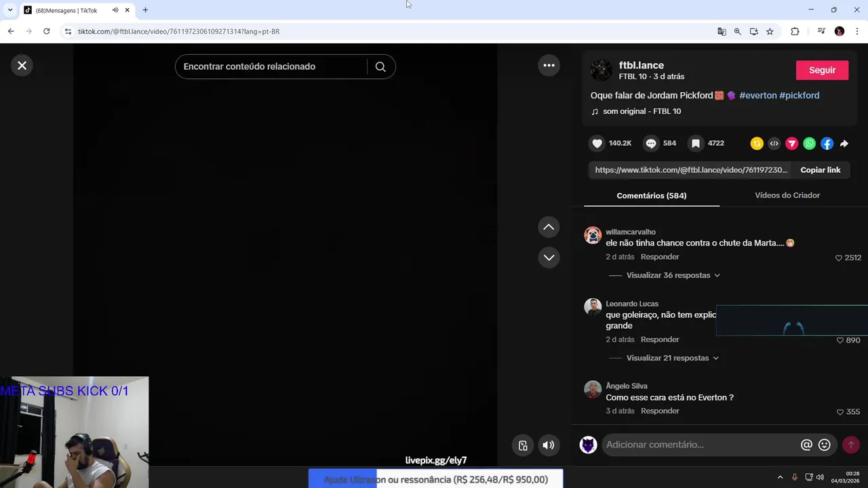The height and width of the screenshot is (488, 868).
Task: Copy the video link with Copiar link
Action: pyautogui.click(x=820, y=170)
